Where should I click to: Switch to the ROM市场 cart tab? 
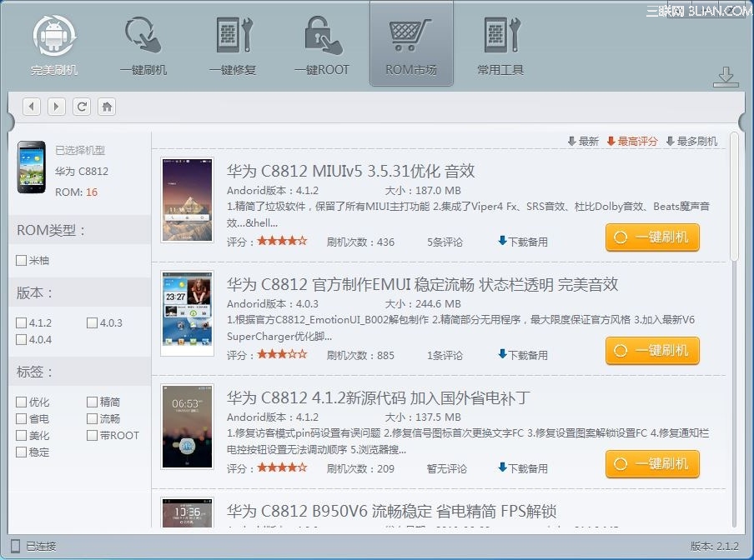(411, 45)
